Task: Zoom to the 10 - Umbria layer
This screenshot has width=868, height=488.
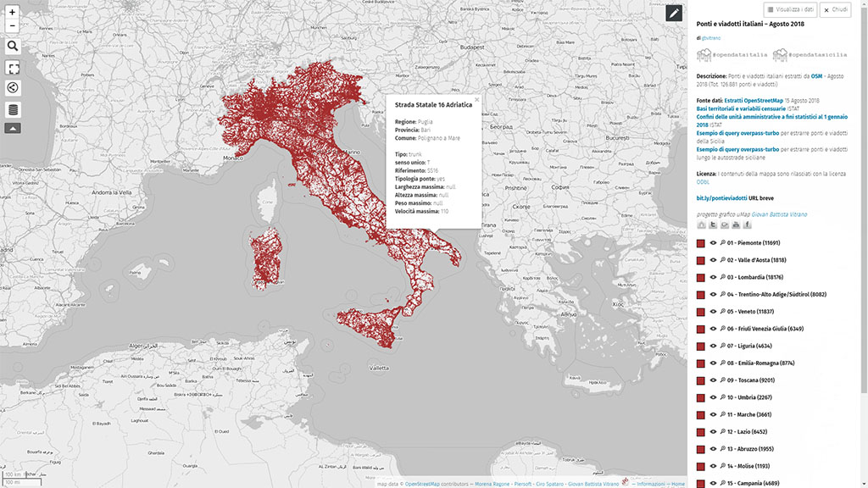Action: 722,397
